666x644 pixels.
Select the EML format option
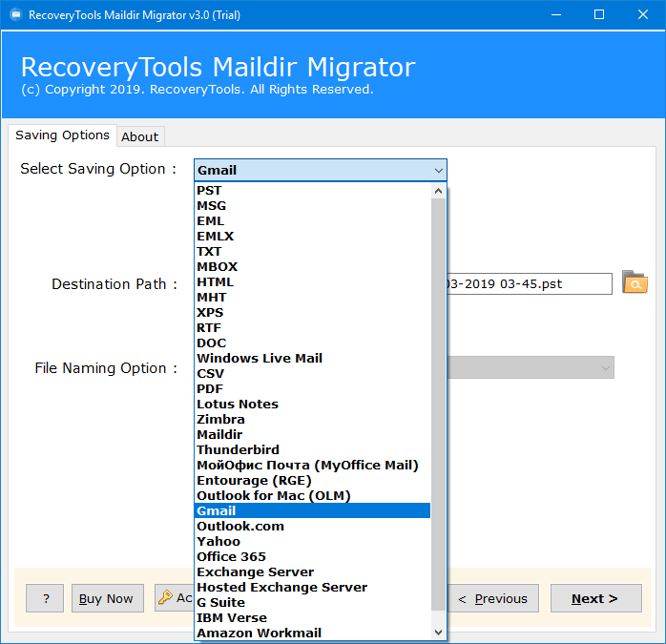coord(312,221)
